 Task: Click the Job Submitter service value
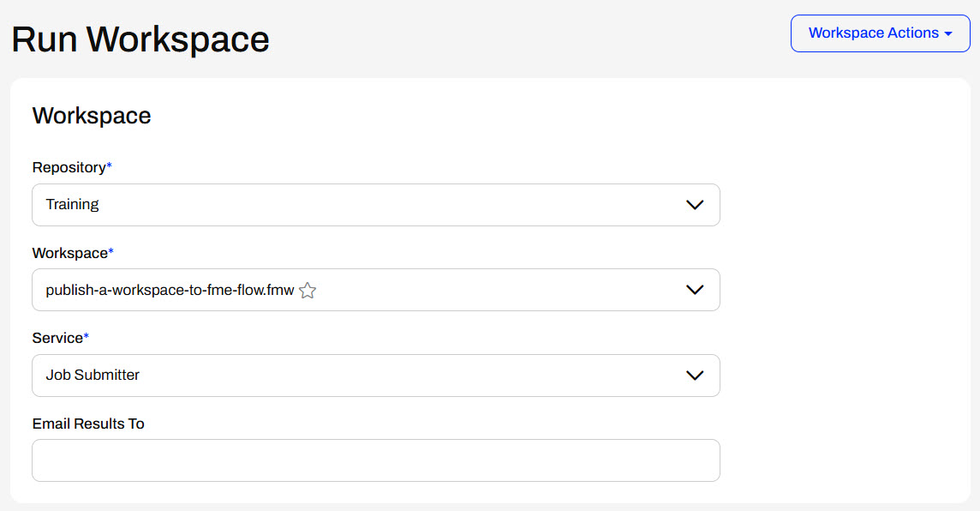tap(93, 376)
